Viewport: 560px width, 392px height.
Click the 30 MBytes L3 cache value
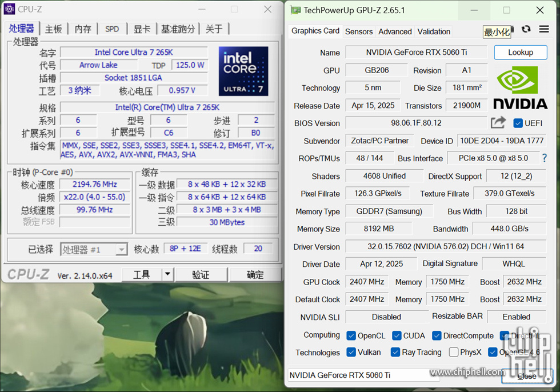point(227,222)
